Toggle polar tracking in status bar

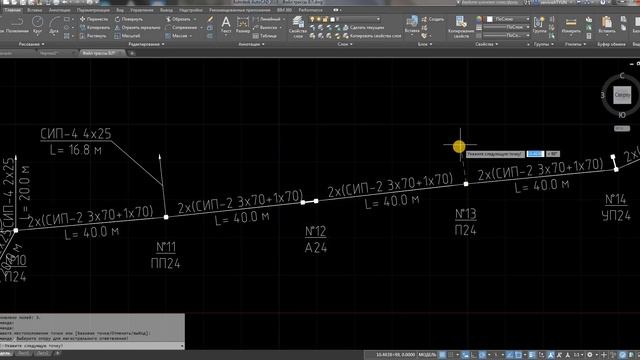[483, 355]
